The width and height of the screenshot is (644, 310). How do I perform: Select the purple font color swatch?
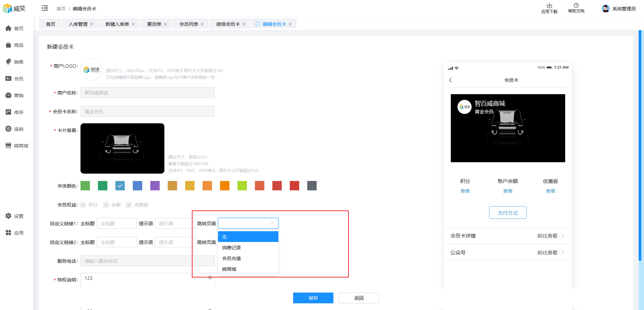(155, 186)
